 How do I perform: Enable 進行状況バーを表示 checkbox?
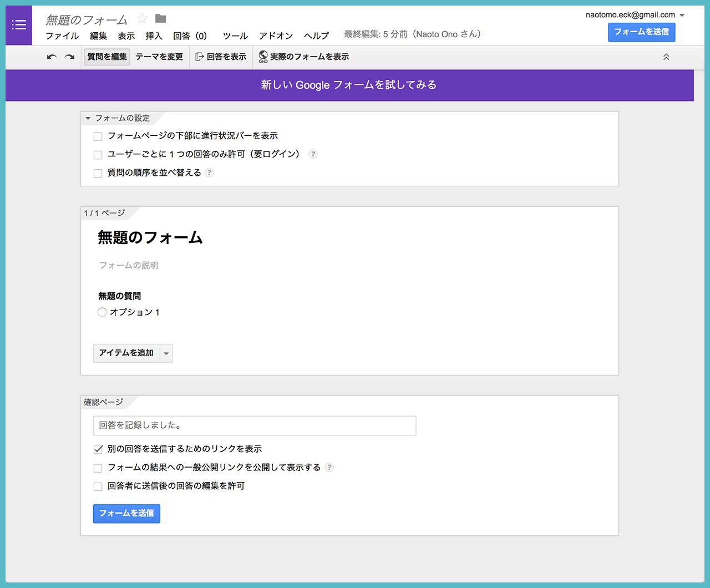pos(98,136)
